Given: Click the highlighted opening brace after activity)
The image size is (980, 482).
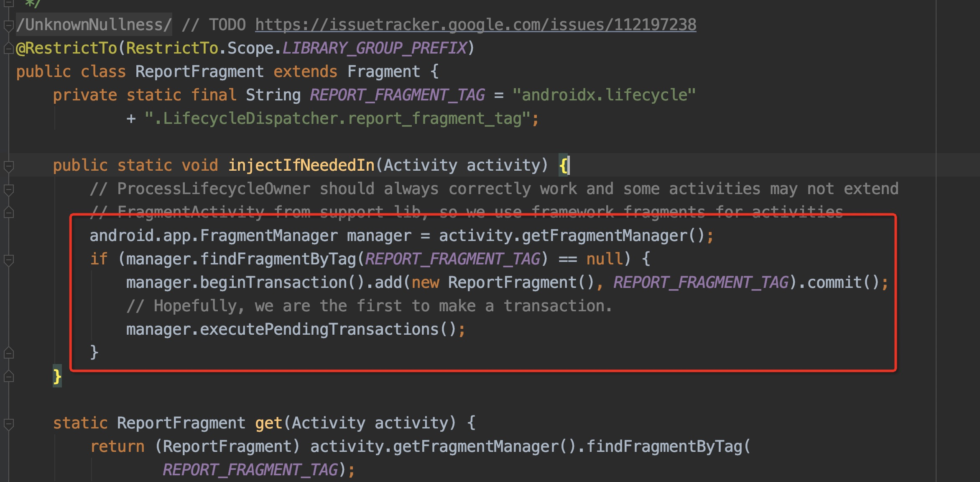Looking at the screenshot, I should tap(564, 166).
